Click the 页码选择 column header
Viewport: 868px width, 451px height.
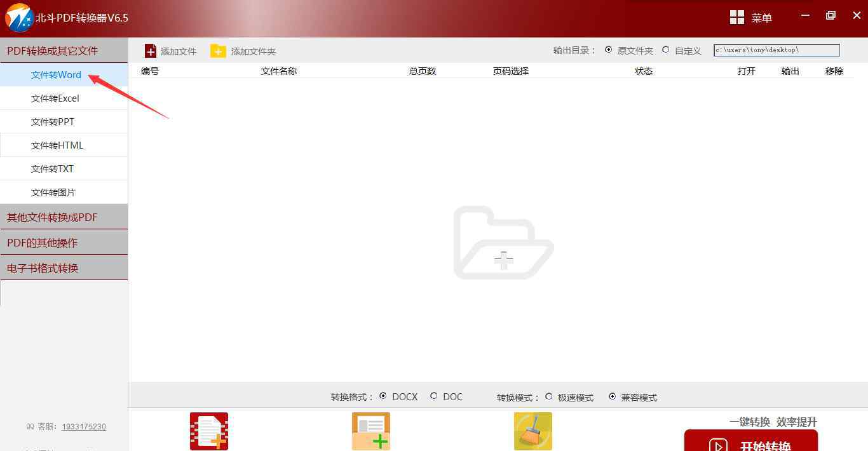(x=511, y=71)
